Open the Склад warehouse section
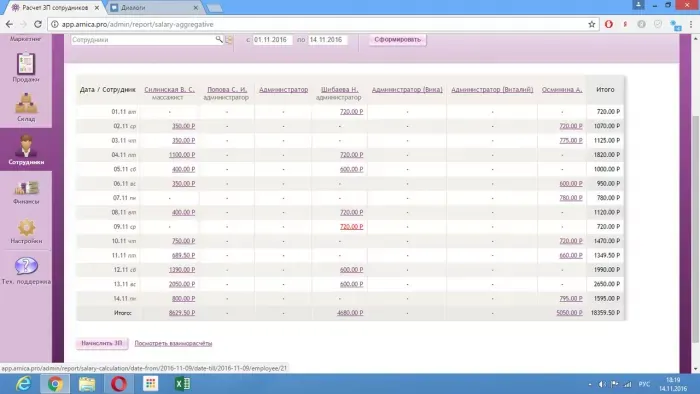This screenshot has width=700, height=394. point(26,107)
